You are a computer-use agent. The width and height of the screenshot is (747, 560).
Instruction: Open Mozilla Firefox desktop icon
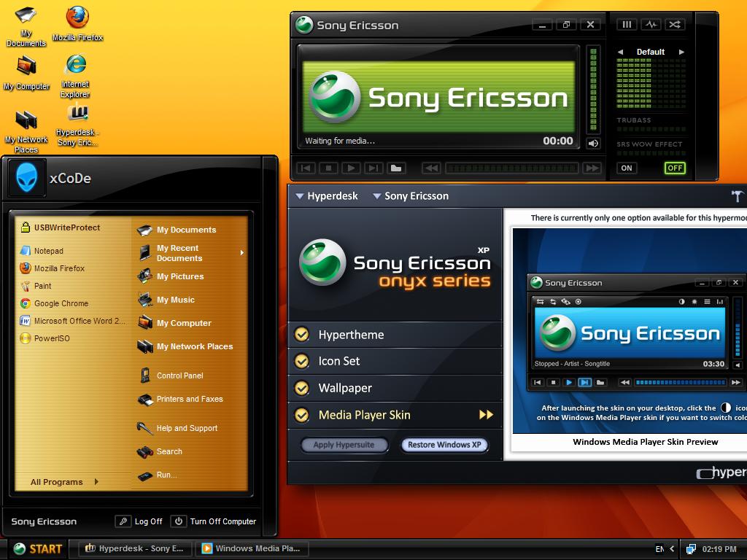[x=77, y=23]
